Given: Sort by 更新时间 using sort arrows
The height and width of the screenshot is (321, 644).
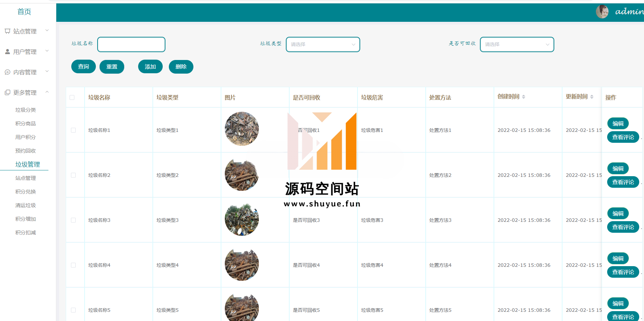Looking at the screenshot, I should coord(592,97).
